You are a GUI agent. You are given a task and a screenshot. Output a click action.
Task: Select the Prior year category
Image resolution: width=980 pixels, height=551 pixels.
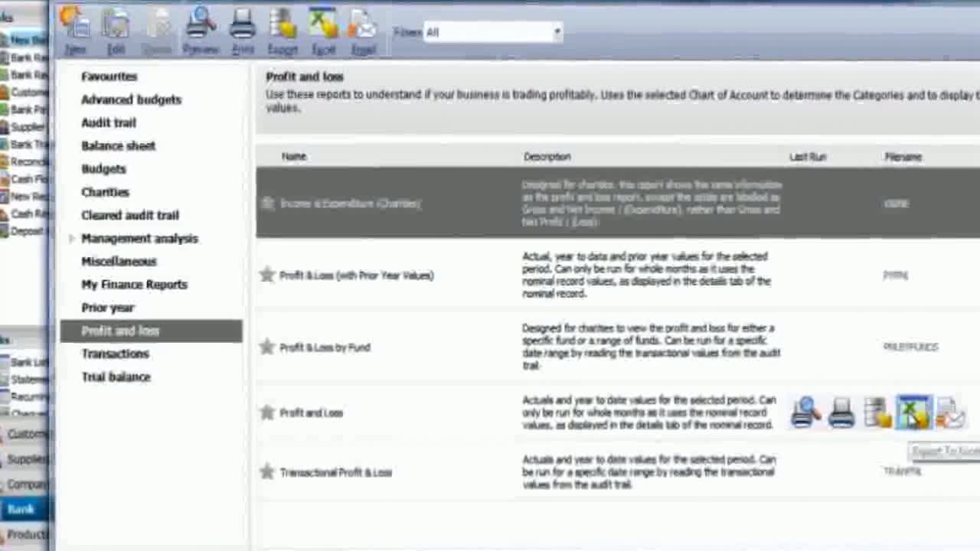coord(108,308)
